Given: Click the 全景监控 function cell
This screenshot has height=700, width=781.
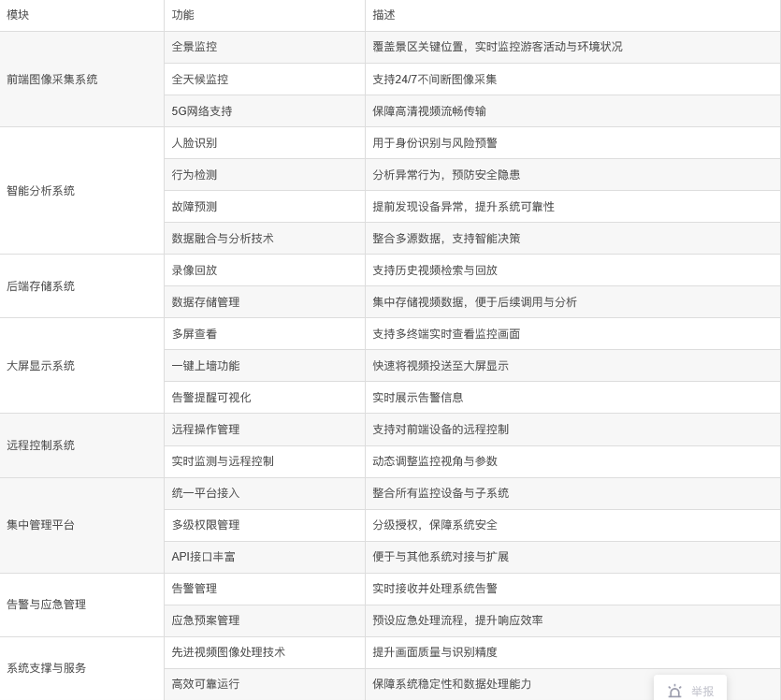Looking at the screenshot, I should tap(195, 47).
